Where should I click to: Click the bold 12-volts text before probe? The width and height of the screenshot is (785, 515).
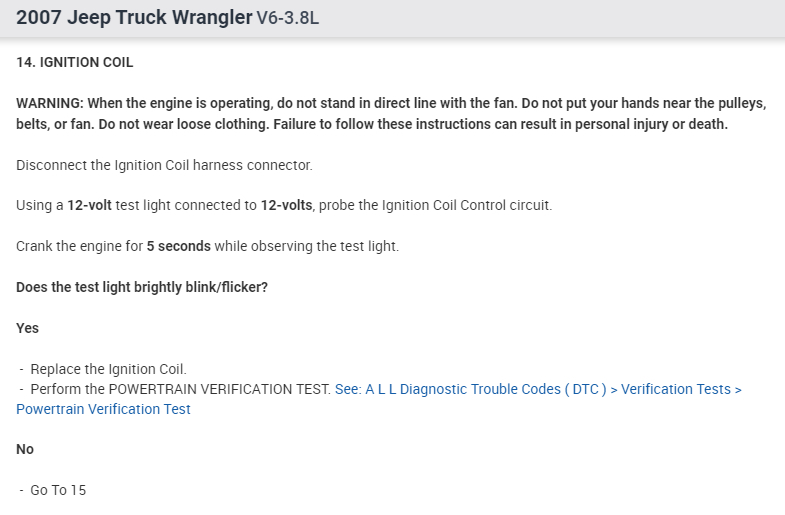click(287, 206)
